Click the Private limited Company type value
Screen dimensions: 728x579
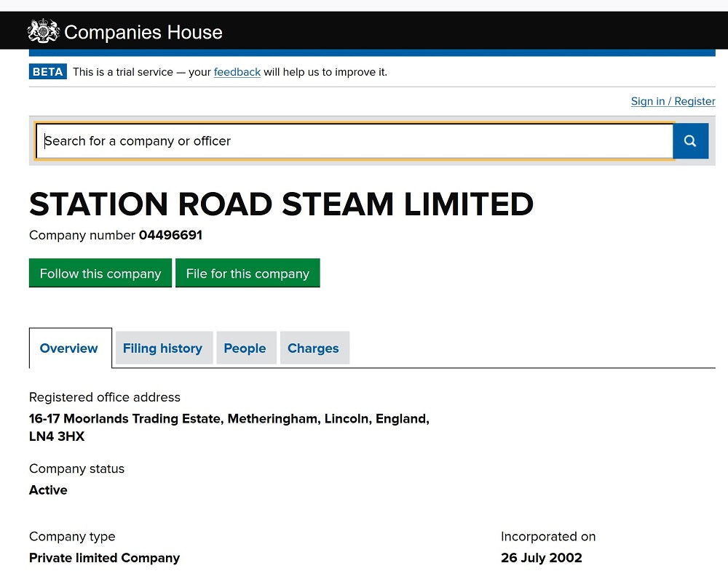click(x=104, y=558)
